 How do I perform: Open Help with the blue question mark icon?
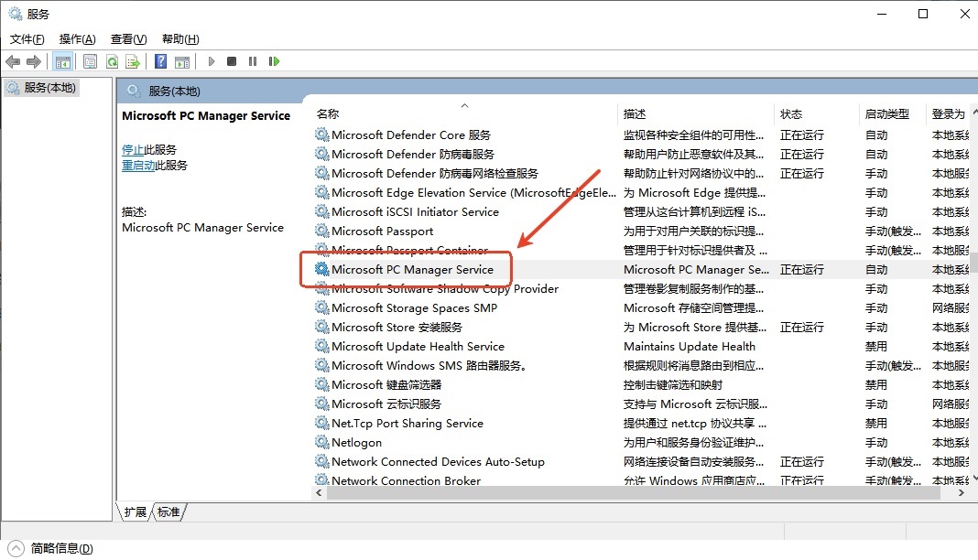tap(160, 61)
